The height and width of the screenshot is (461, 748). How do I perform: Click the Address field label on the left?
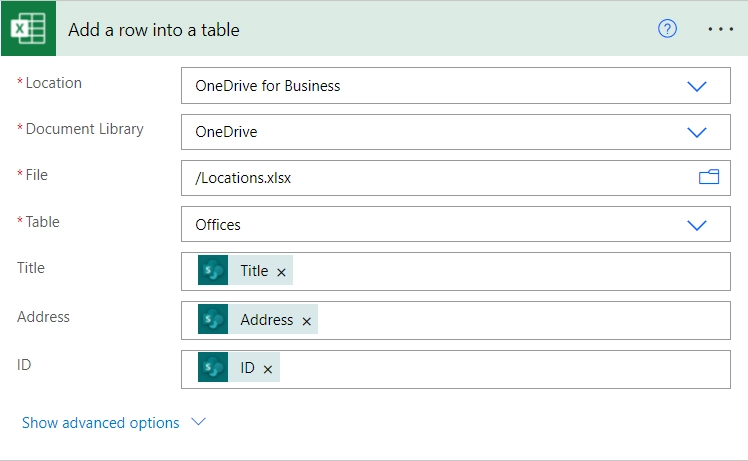click(43, 317)
